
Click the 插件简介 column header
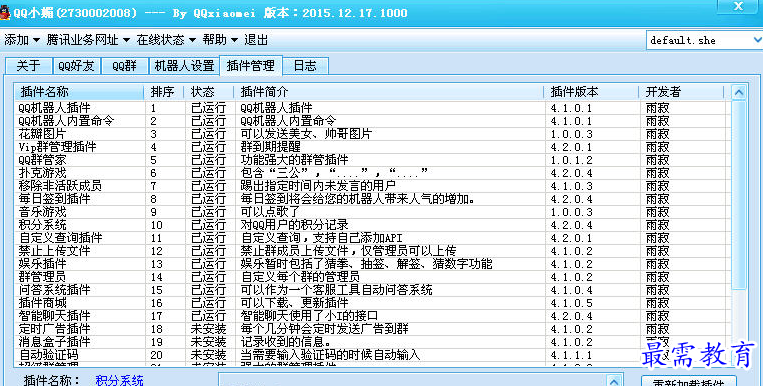(x=388, y=92)
